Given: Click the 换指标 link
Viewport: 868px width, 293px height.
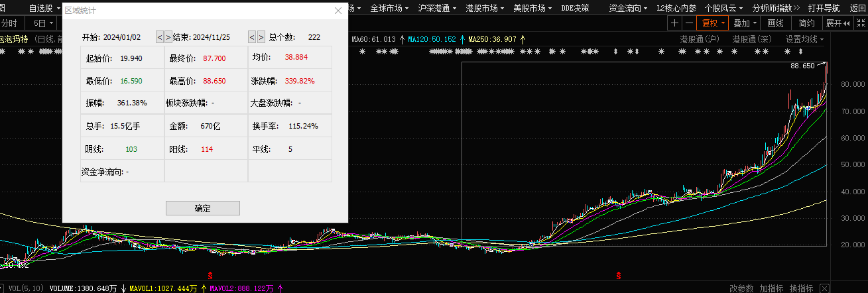Looking at the screenshot, I should pyautogui.click(x=801, y=288).
